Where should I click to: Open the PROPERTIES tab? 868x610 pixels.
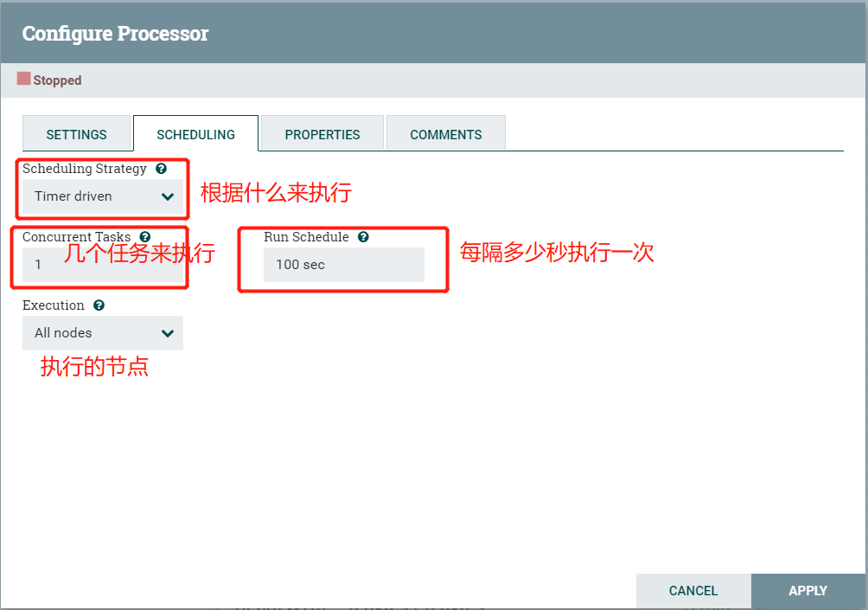pos(322,134)
